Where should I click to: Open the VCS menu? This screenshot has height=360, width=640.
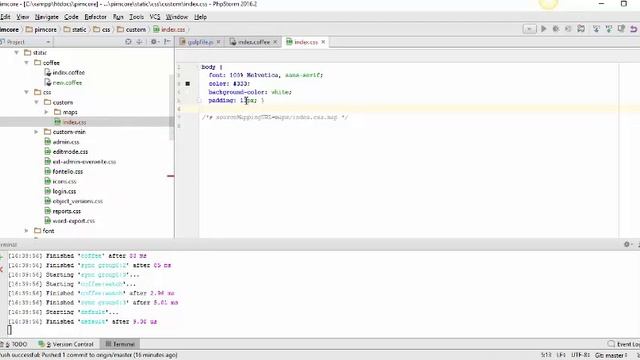pos(155,17)
